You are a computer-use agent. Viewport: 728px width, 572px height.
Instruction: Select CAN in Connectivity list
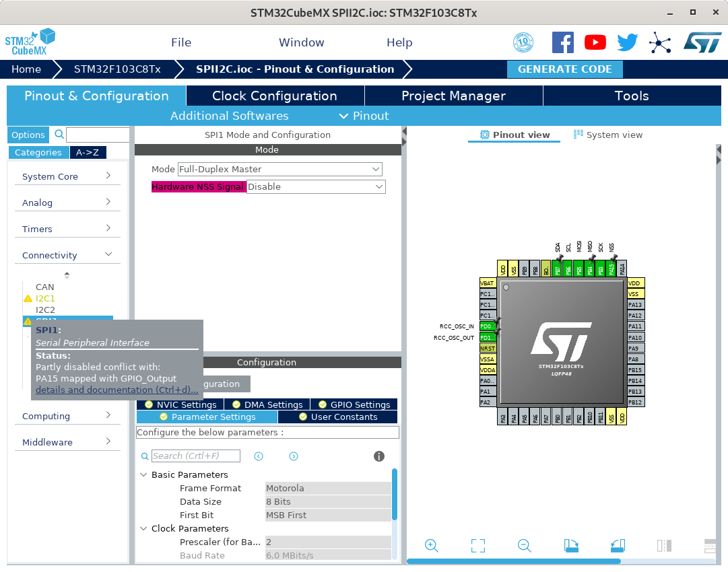point(44,287)
